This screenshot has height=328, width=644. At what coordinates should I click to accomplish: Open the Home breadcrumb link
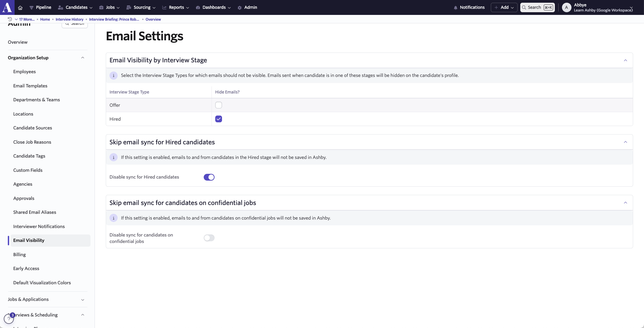point(45,19)
